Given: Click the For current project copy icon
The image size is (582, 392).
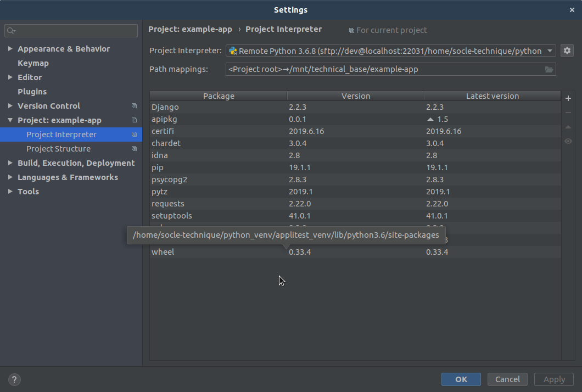Looking at the screenshot, I should click(x=351, y=30).
